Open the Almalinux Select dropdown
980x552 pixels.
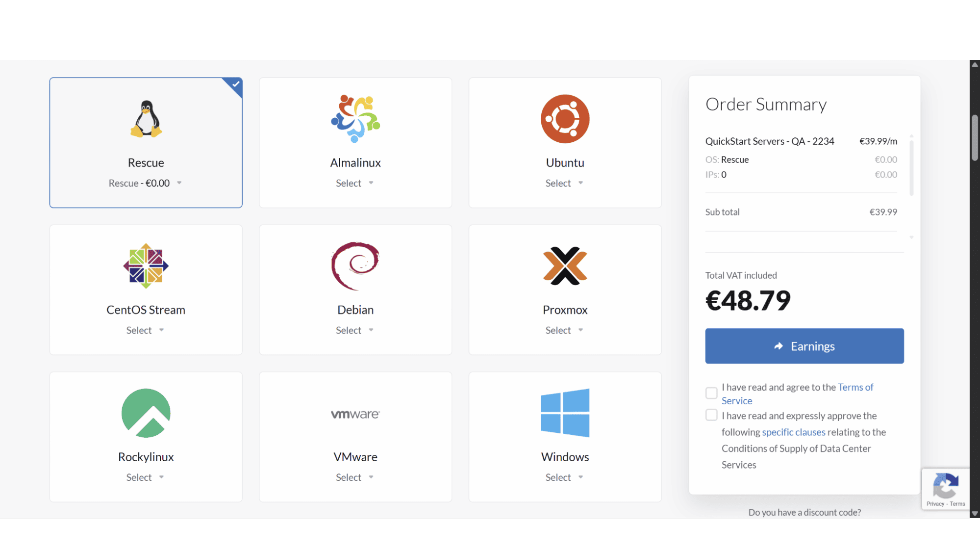355,183
